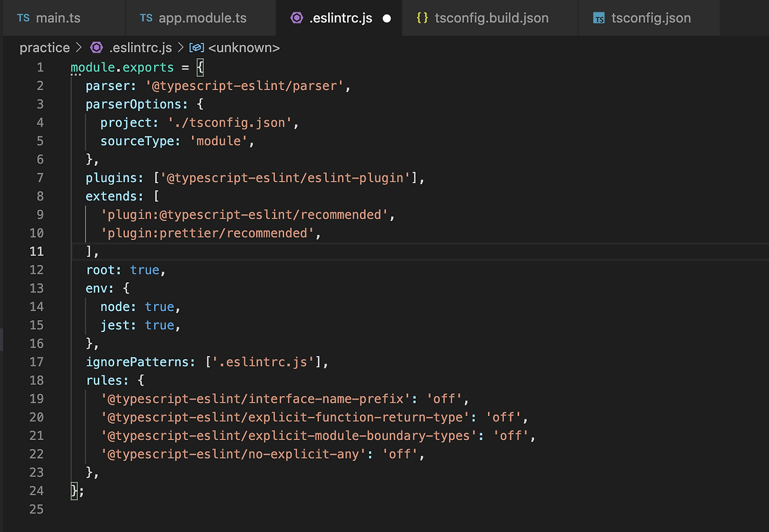This screenshot has height=532, width=769.
Task: Click the ESLint icon in the breadcrumb
Action: [96, 47]
